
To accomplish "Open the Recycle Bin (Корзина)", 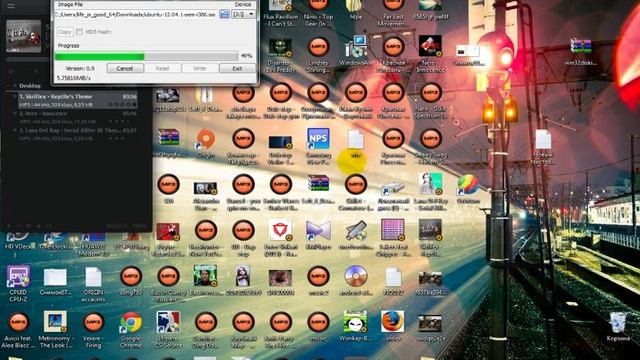I will [x=618, y=326].
